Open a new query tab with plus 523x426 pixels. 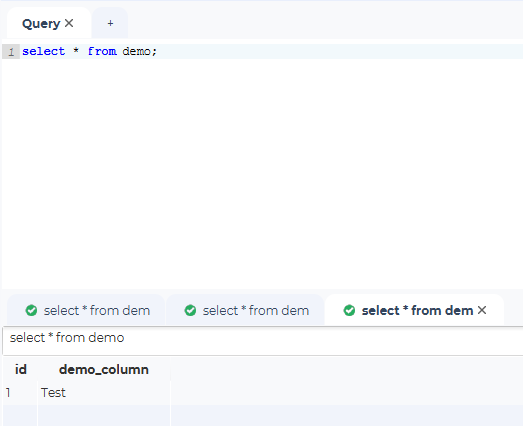(110, 23)
